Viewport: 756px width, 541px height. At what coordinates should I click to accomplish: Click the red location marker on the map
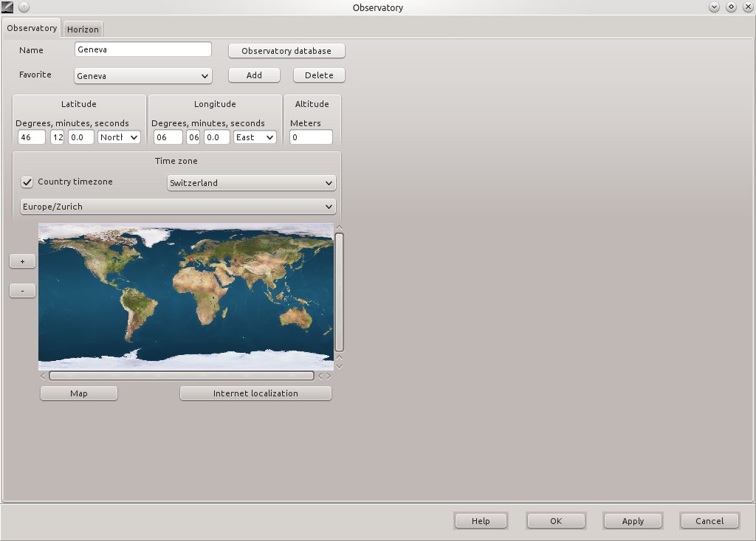point(190,259)
